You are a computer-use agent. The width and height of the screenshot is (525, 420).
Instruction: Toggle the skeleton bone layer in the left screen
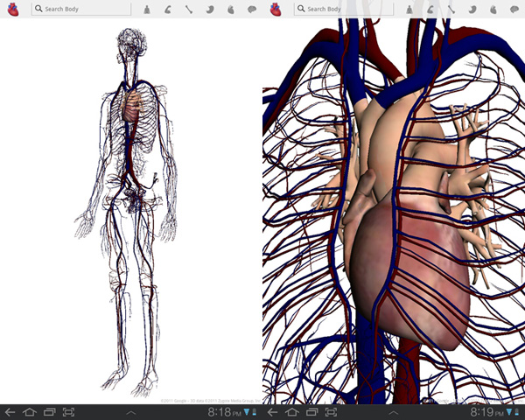[x=189, y=10]
